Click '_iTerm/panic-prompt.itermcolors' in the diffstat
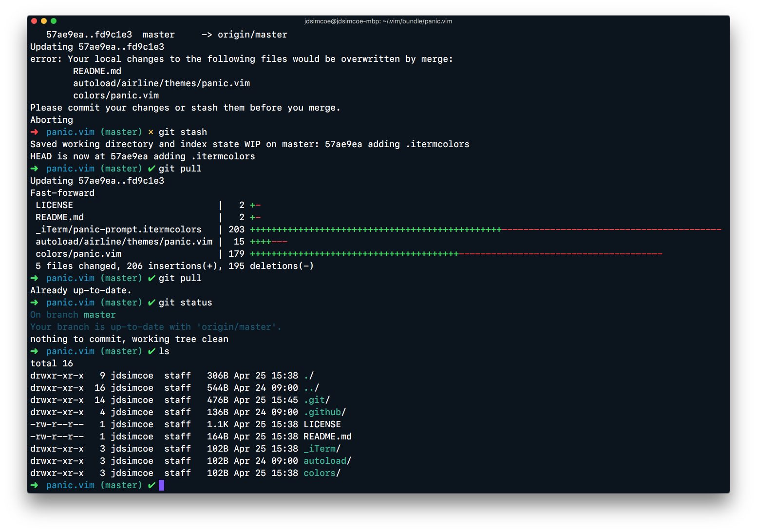Image resolution: width=757 pixels, height=532 pixels. pos(118,229)
